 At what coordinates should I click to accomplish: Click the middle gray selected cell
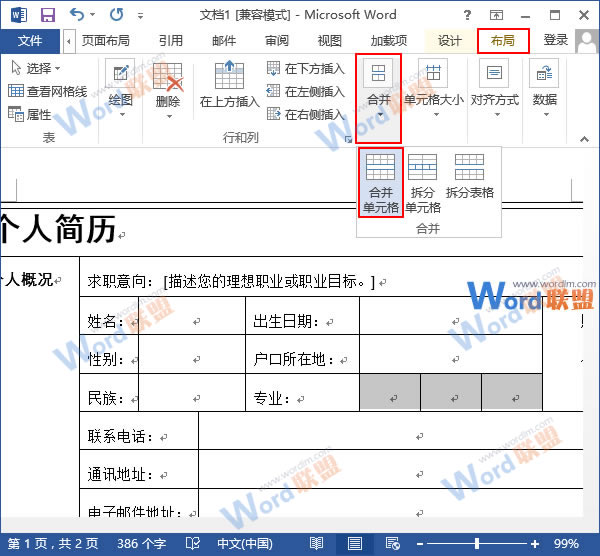click(x=451, y=392)
